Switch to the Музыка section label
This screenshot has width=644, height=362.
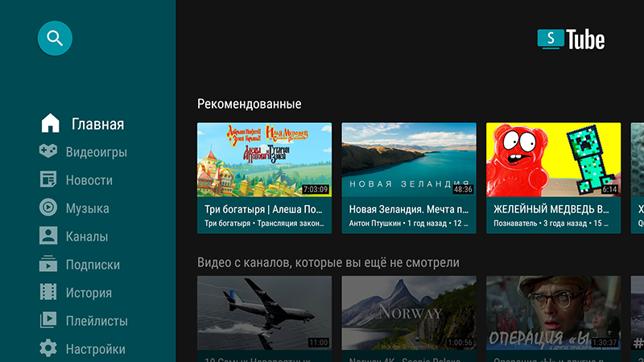tap(87, 208)
